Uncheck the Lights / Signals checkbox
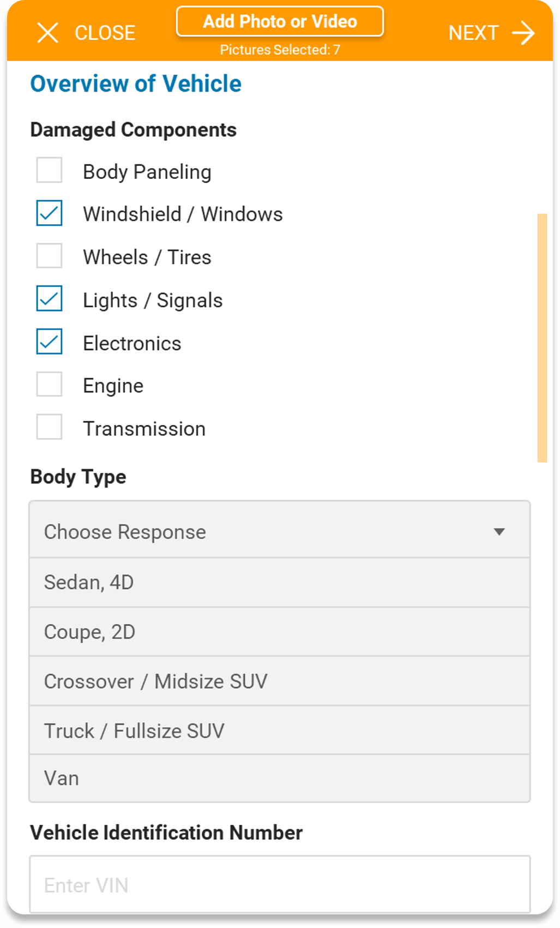The image size is (560, 928). [49, 298]
